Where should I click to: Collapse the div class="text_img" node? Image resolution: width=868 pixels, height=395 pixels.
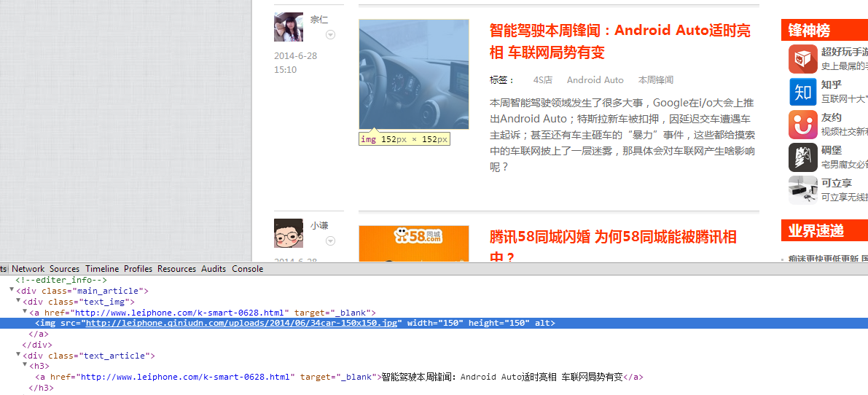(x=18, y=302)
